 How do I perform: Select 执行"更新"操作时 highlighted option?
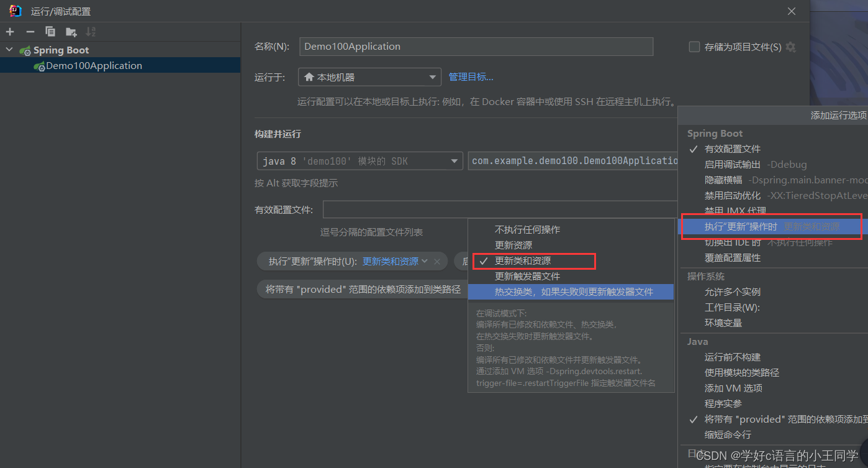pos(774,227)
